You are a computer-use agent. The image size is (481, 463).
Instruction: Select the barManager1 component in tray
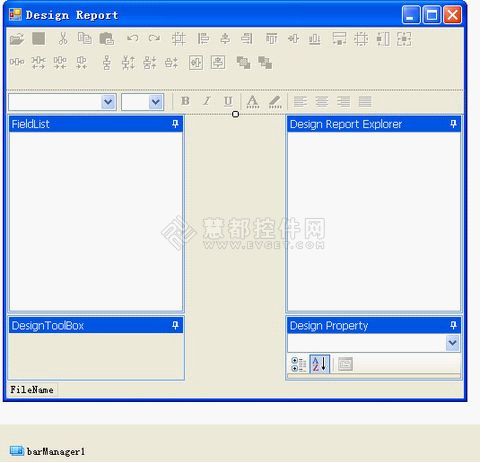click(x=47, y=452)
